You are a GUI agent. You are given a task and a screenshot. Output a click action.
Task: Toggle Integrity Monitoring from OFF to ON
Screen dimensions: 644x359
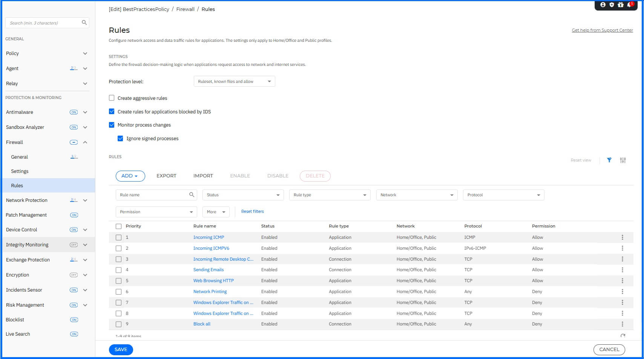pyautogui.click(x=74, y=244)
